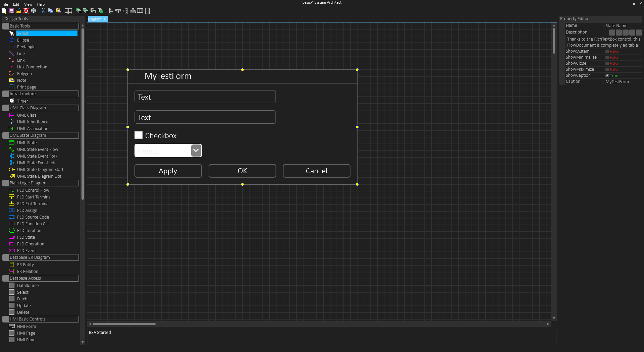Click the Open folder toolbar icon

[18, 11]
